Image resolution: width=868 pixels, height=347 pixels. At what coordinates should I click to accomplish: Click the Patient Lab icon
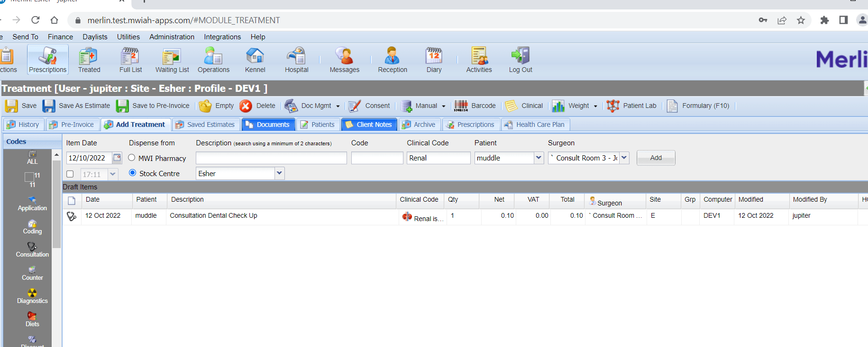[x=613, y=106]
